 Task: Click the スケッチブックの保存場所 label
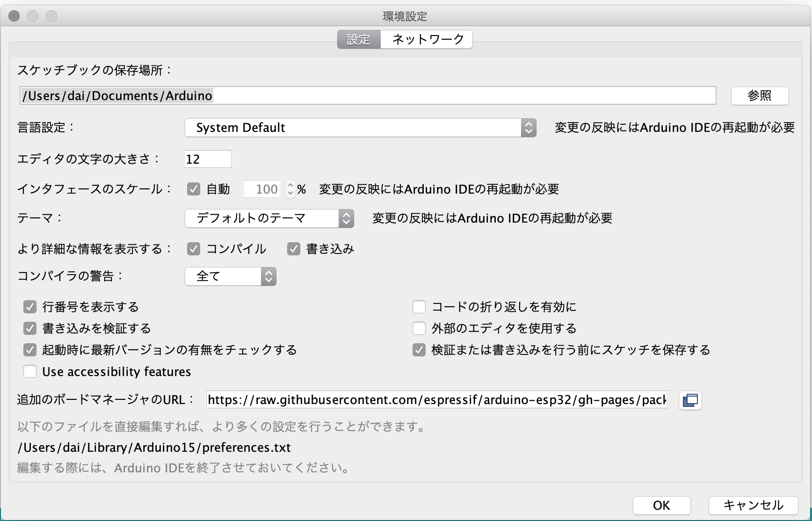pyautogui.click(x=95, y=70)
